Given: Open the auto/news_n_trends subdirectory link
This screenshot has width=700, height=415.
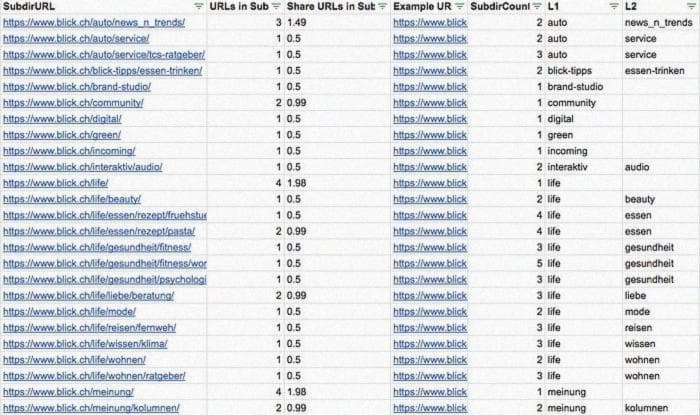Looking at the screenshot, I should tap(94, 22).
